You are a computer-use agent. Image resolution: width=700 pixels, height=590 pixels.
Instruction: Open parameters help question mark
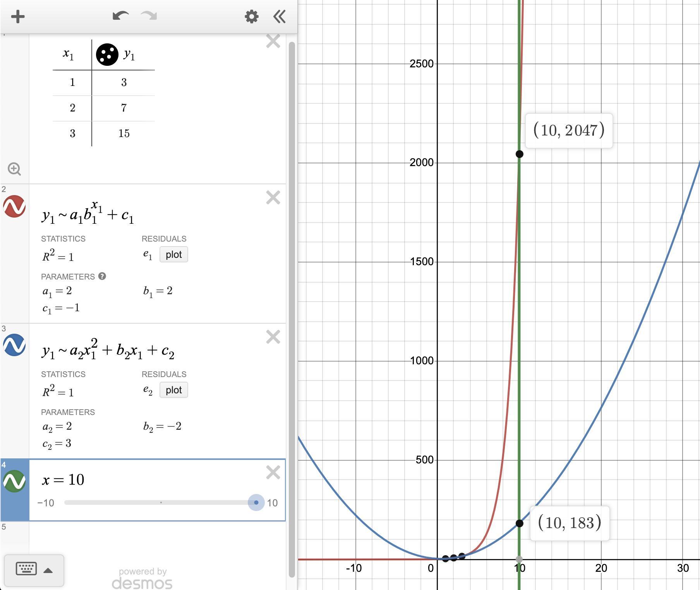pos(102,276)
